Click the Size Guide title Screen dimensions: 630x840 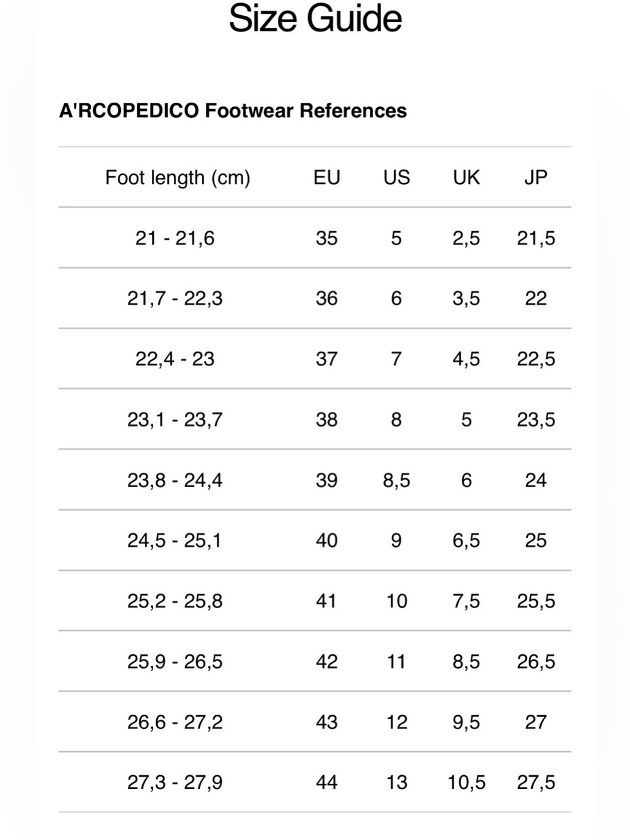tap(315, 18)
